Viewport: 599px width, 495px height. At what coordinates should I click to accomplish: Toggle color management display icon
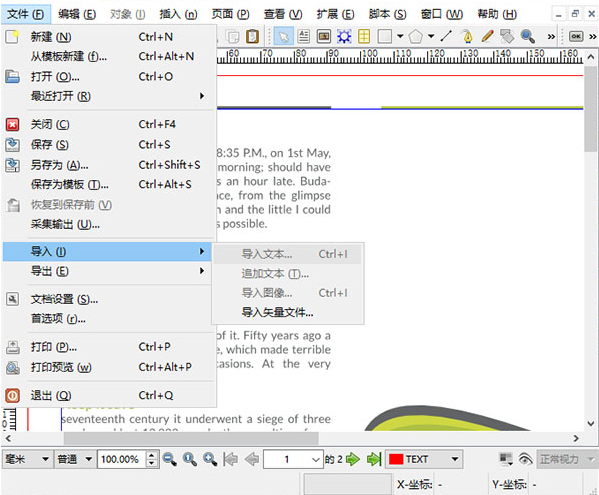tap(506, 459)
